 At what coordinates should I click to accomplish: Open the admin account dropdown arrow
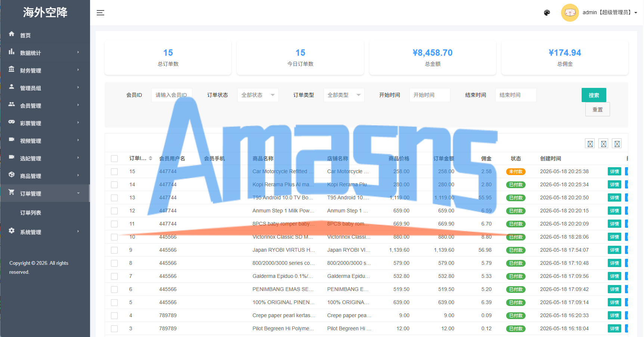636,13
